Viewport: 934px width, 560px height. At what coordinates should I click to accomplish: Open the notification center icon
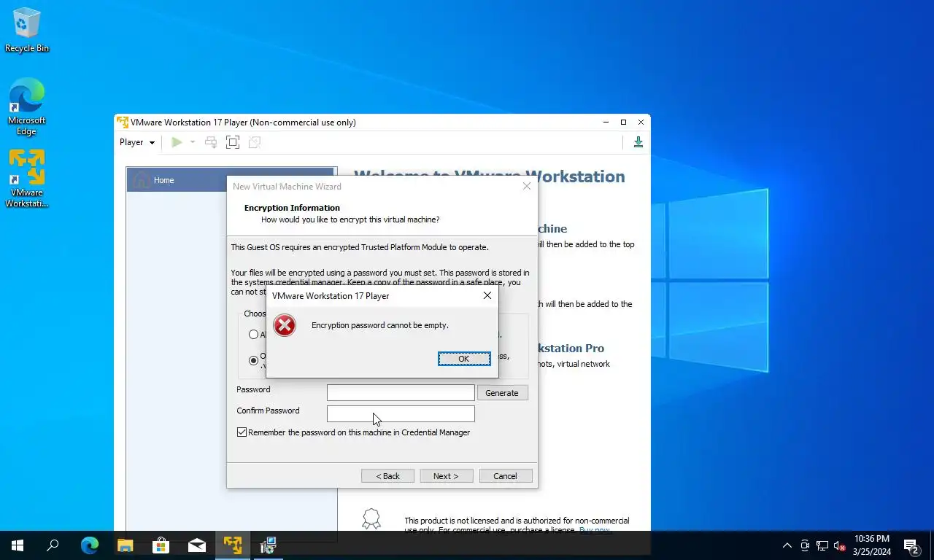pyautogui.click(x=911, y=545)
